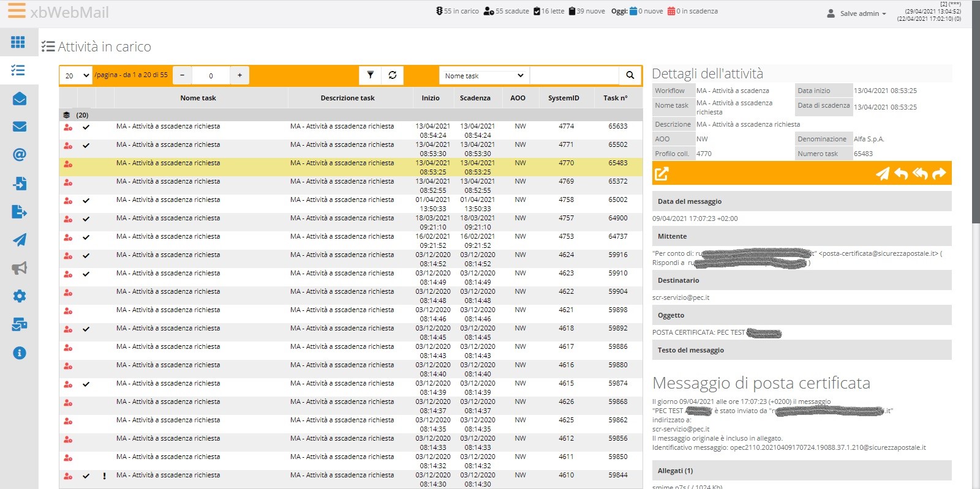The height and width of the screenshot is (489, 980).
Task: Click the user icon on task 65633 row
Action: pyautogui.click(x=68, y=127)
